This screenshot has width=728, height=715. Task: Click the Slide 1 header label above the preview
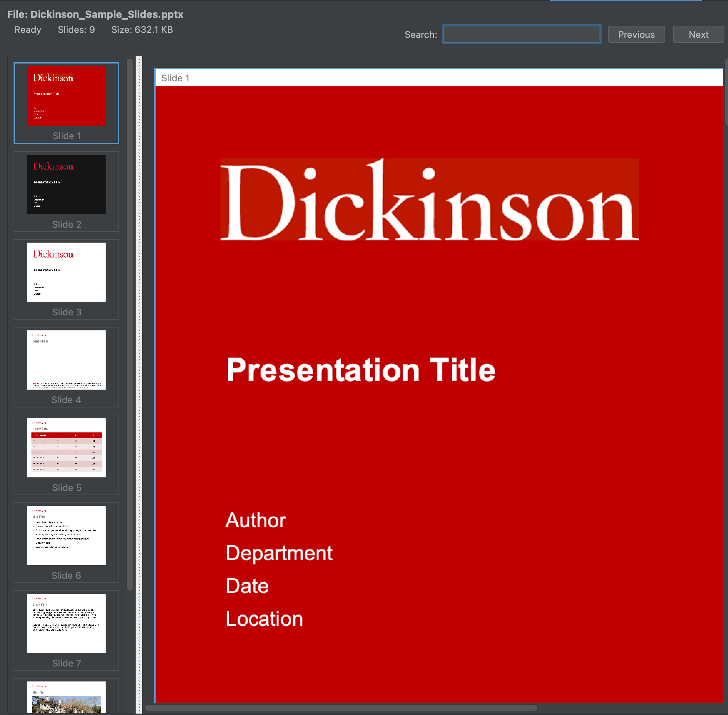coord(175,78)
